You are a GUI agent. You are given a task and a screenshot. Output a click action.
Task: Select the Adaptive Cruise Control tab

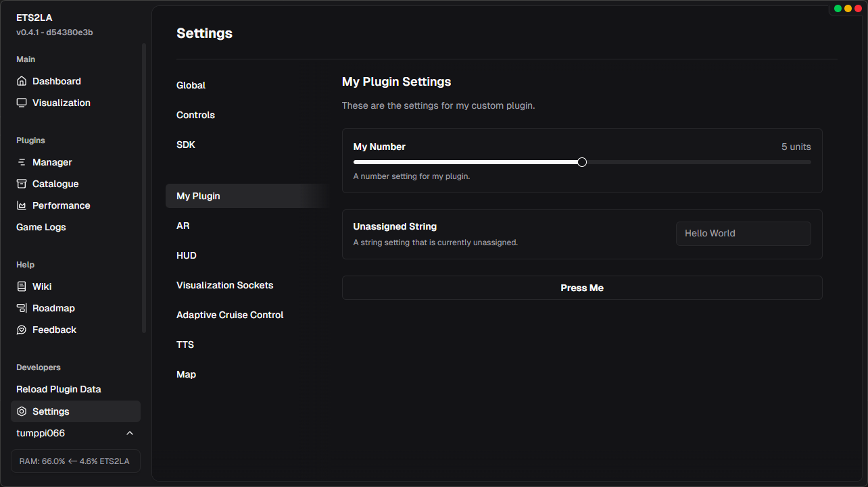tap(230, 314)
